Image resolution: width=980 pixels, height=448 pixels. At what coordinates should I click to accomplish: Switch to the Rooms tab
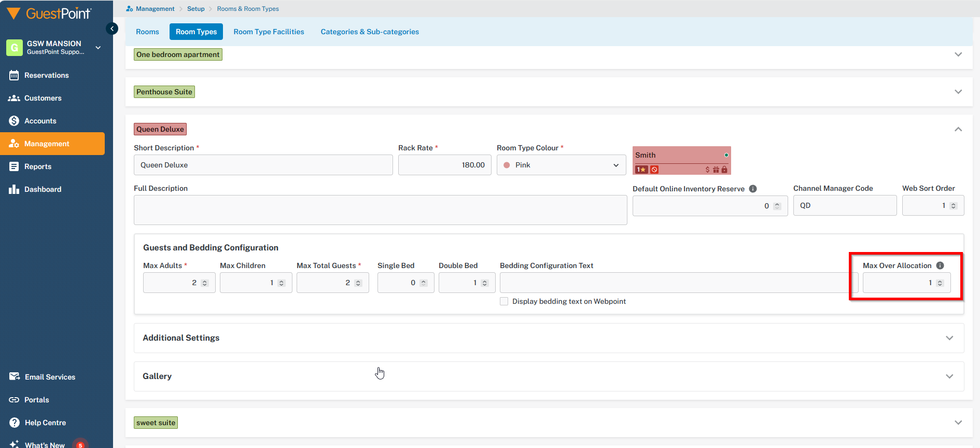click(x=147, y=32)
